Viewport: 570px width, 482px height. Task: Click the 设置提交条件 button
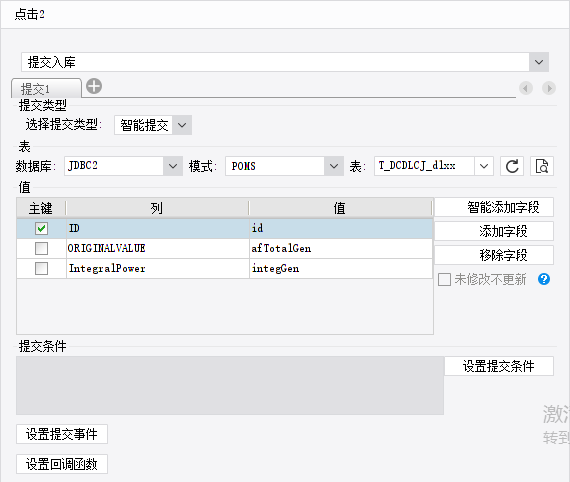coord(499,366)
